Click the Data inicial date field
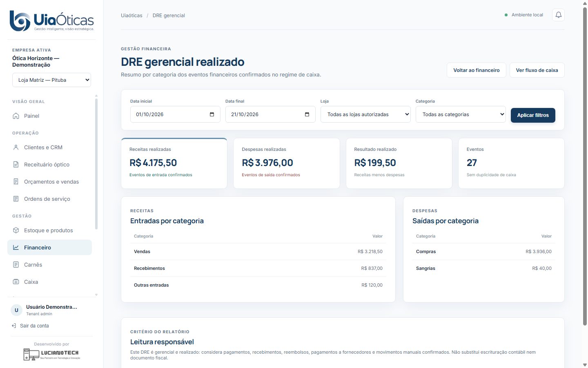The width and height of the screenshot is (588, 368). tap(175, 114)
